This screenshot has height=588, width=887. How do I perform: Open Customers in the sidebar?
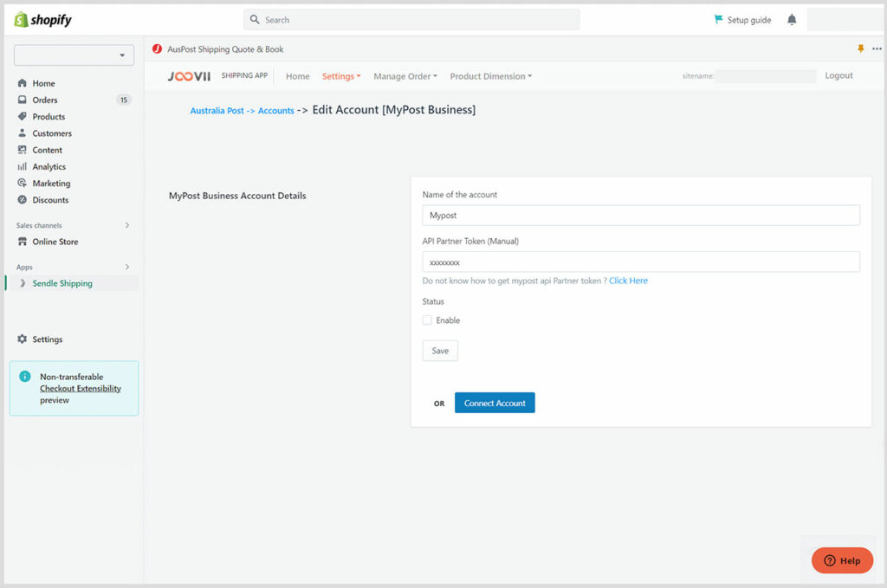[x=52, y=133]
